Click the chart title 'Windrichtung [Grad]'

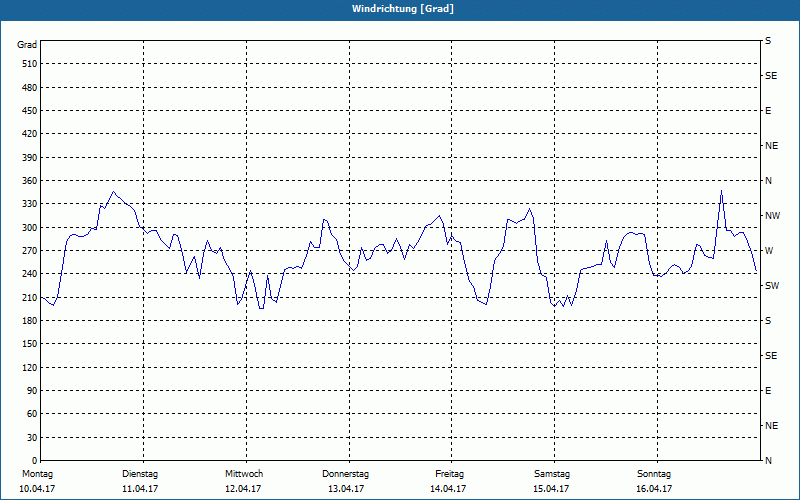tap(403, 9)
